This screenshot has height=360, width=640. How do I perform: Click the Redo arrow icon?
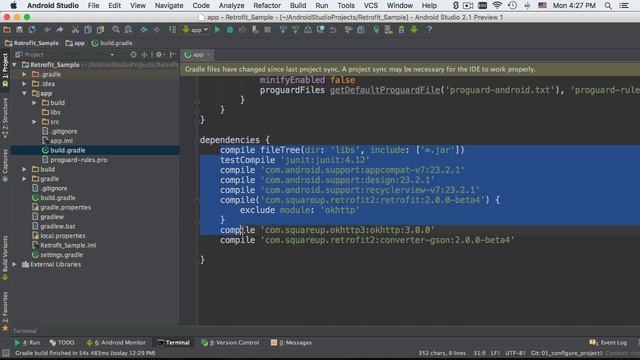tap(60, 30)
